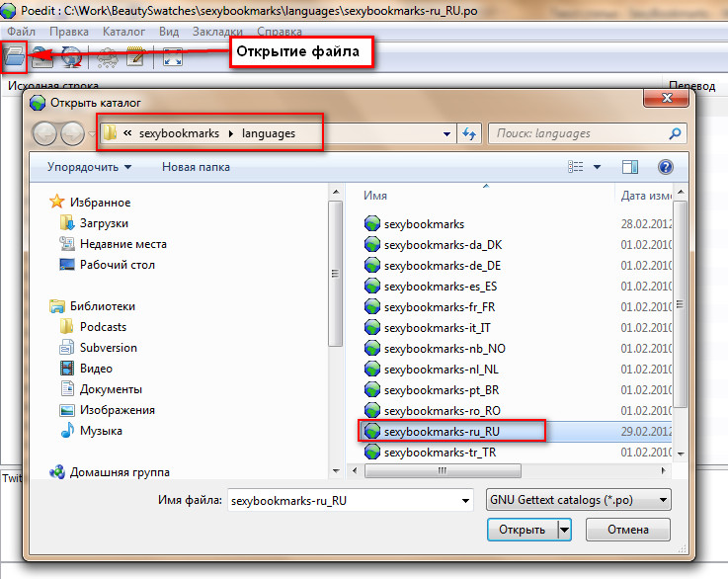This screenshot has width=728, height=579.
Task: Click the fullscreen arrows toolbar icon
Action: tap(173, 57)
